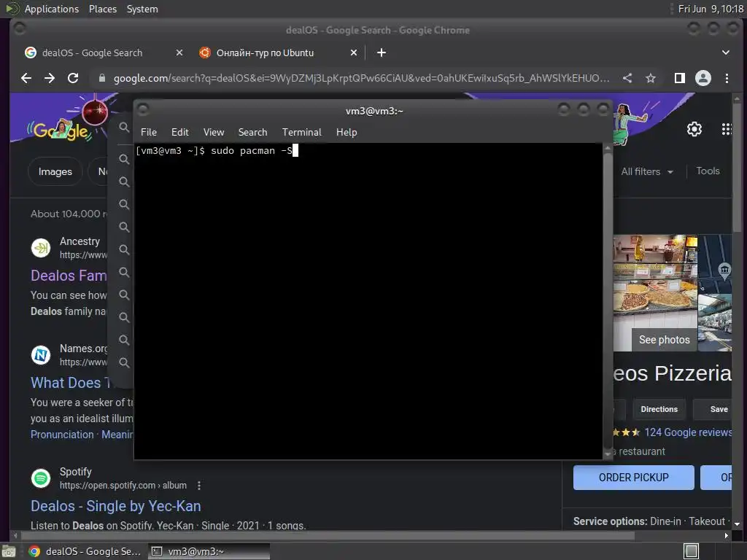
Task: Open the terminal View menu
Action: point(214,133)
